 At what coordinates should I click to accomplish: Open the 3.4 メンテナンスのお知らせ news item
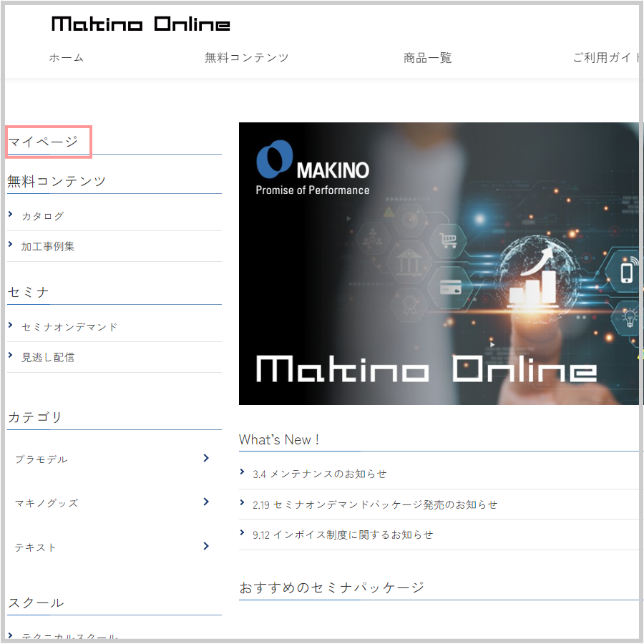pos(320,474)
